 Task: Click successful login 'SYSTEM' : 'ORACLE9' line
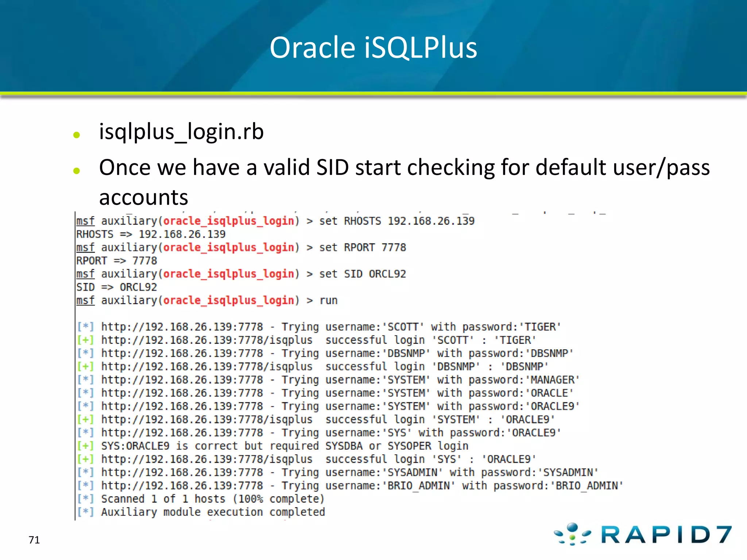coord(316,419)
